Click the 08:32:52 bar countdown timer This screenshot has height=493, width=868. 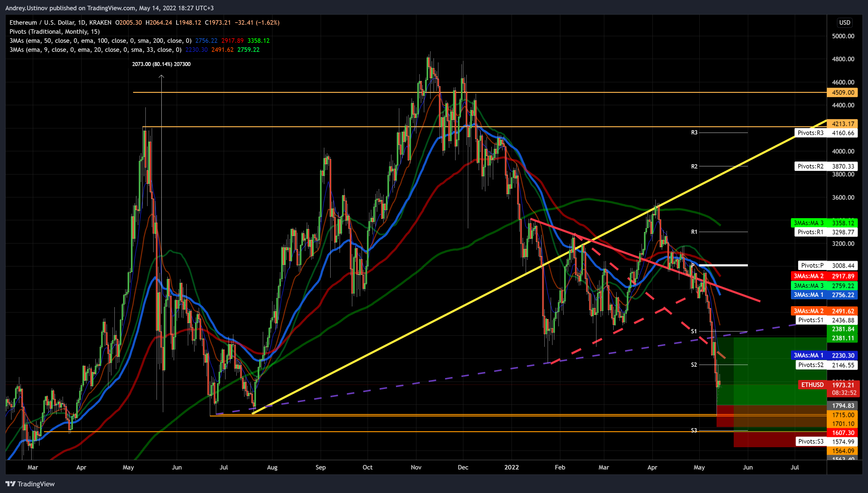click(844, 393)
